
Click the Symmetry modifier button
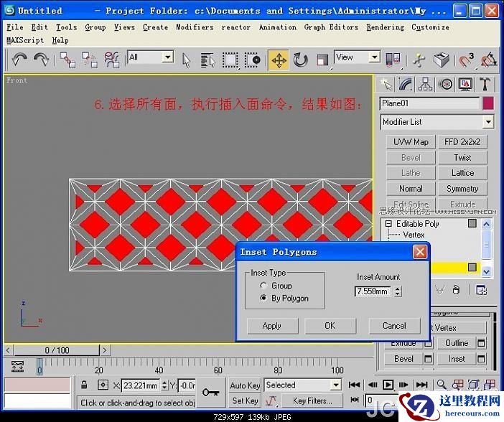[x=462, y=189]
